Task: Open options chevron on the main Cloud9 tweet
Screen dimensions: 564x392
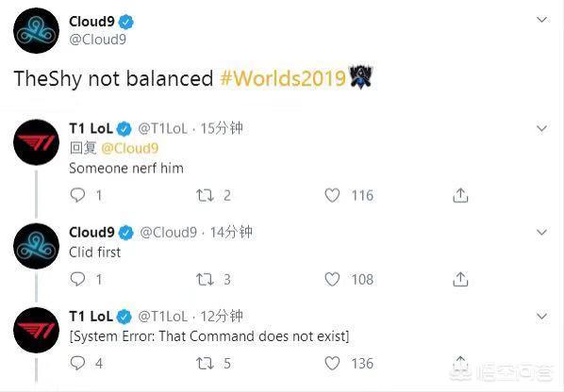Action: click(x=541, y=20)
